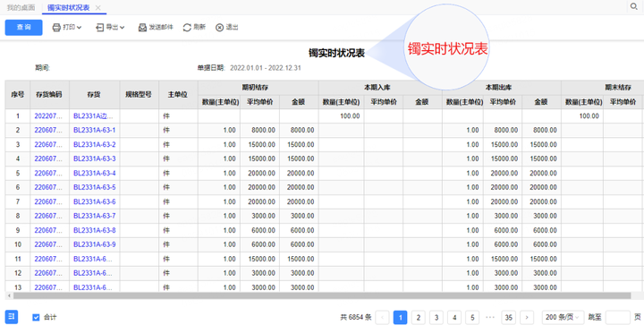Click the 退出 circle-x icon
Image resolution: width=644 pixels, height=325 pixels.
220,28
